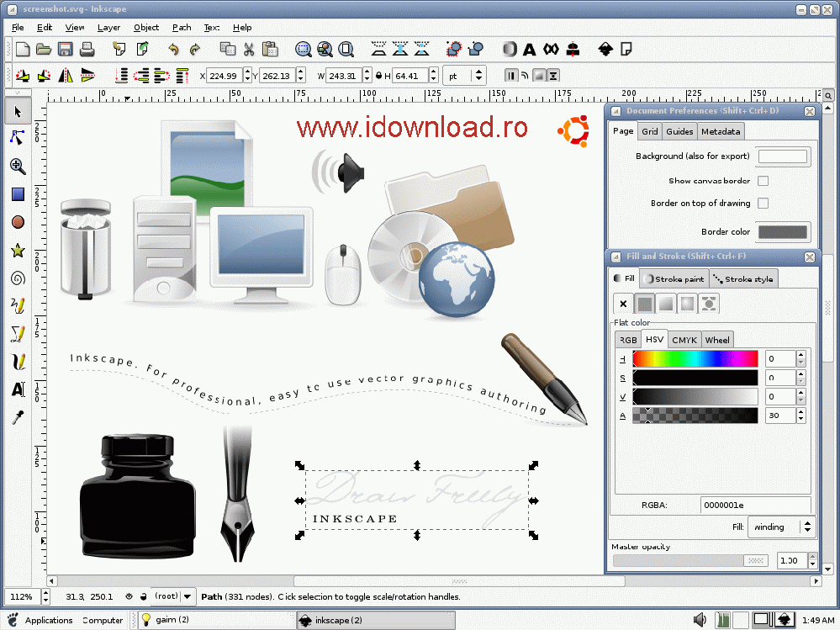The height and width of the screenshot is (630, 840).
Task: Select the Star polygon tool
Action: click(x=18, y=250)
